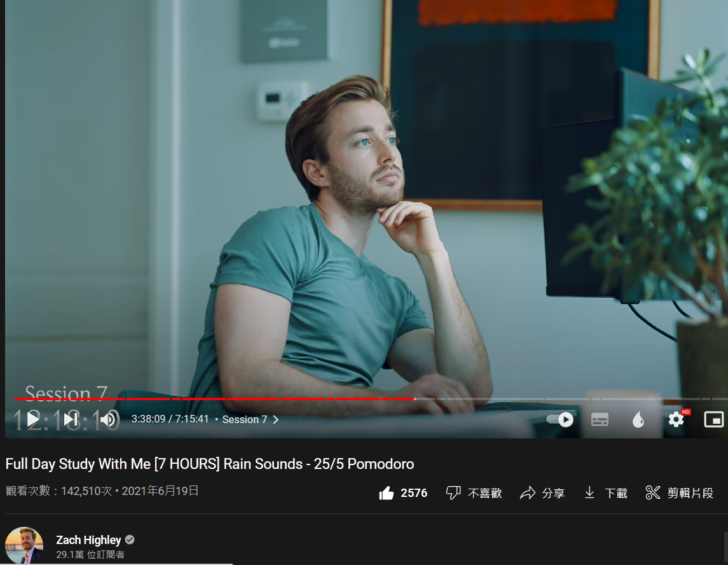Open the Zach Highley channel name link

pos(88,540)
